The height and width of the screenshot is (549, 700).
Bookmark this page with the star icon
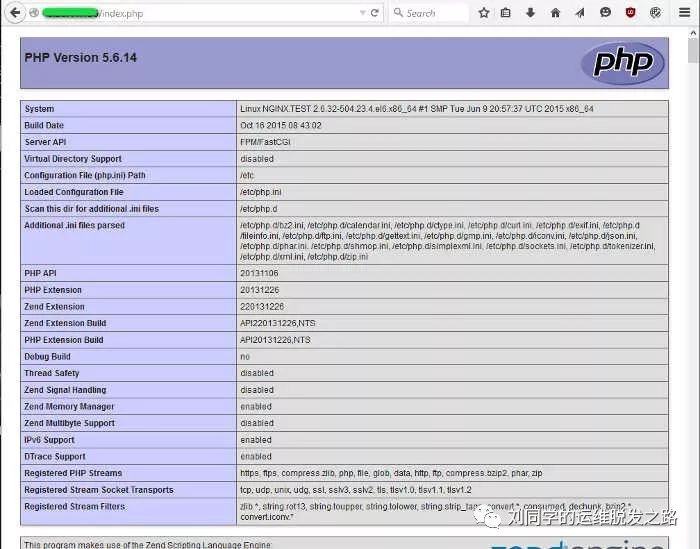pos(483,13)
